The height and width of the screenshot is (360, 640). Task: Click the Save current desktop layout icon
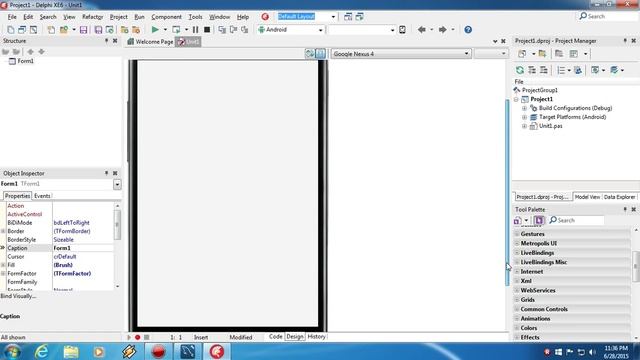tap(348, 17)
